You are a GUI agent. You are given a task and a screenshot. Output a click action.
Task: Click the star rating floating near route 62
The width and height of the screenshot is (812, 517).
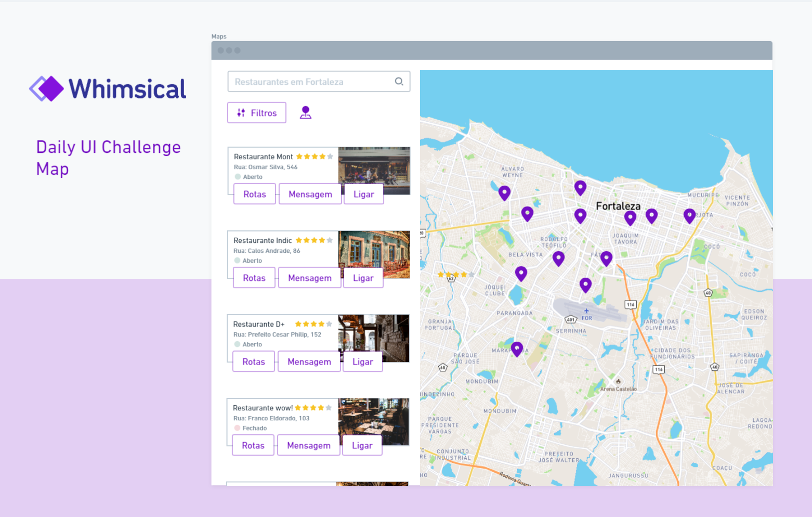tap(454, 274)
